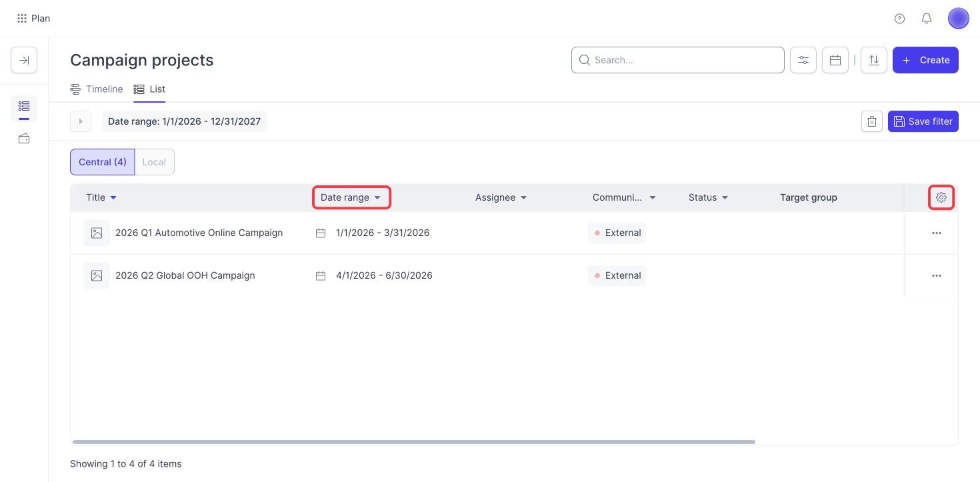The width and height of the screenshot is (980, 482).
Task: Switch to the Timeline tab
Action: tap(97, 89)
